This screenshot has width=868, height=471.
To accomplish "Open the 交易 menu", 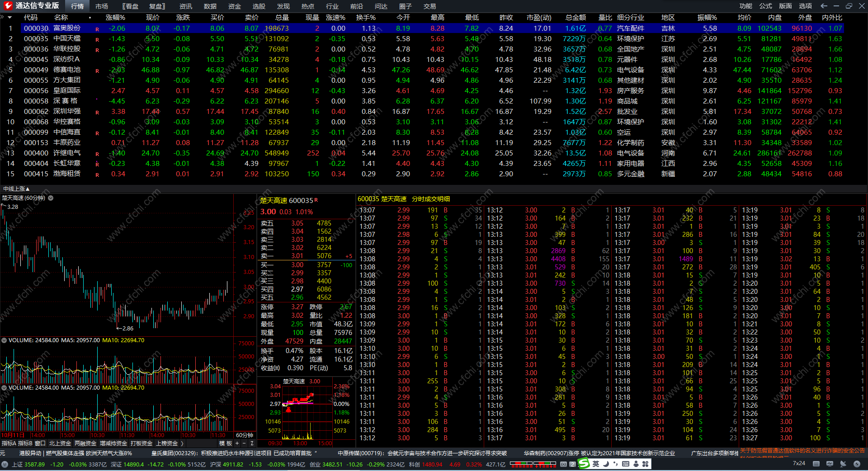I will click(x=430, y=6).
